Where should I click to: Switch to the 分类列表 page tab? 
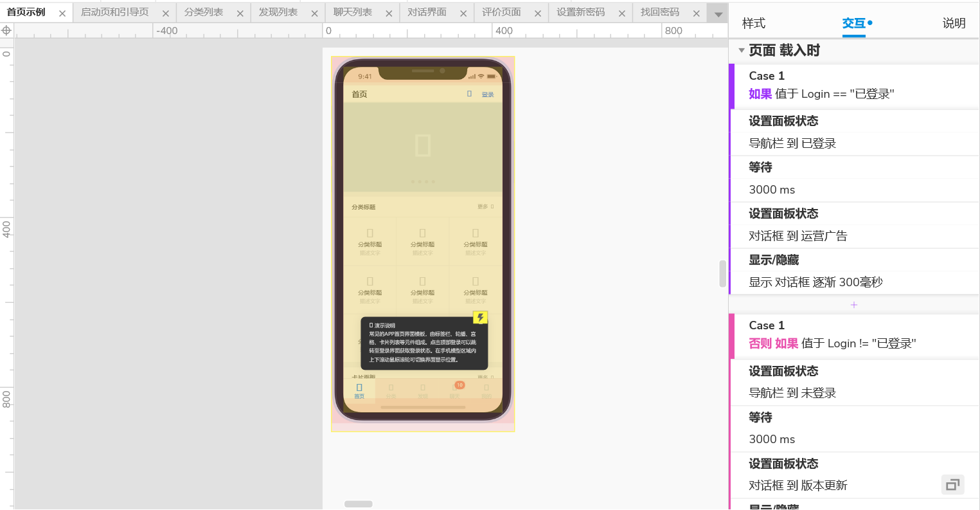tap(204, 12)
